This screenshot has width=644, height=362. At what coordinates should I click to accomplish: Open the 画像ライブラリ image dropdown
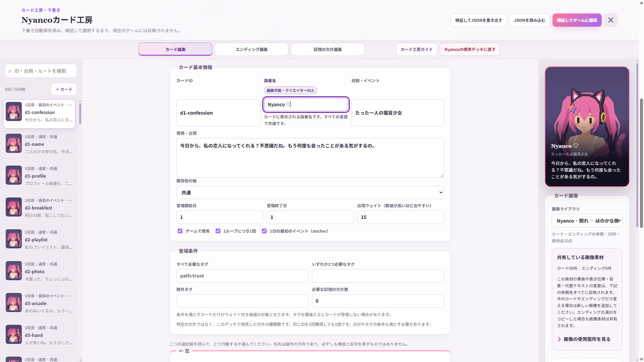587,221
